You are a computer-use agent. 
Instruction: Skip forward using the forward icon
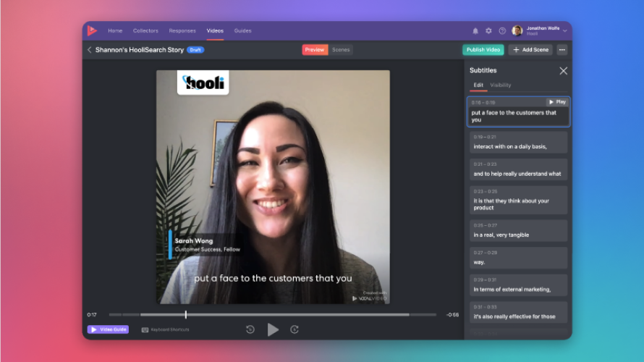pyautogui.click(x=295, y=329)
